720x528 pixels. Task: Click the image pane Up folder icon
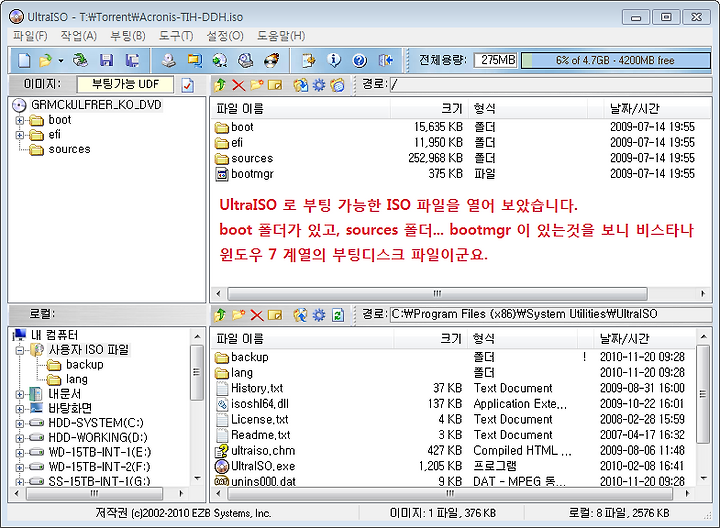(220, 85)
